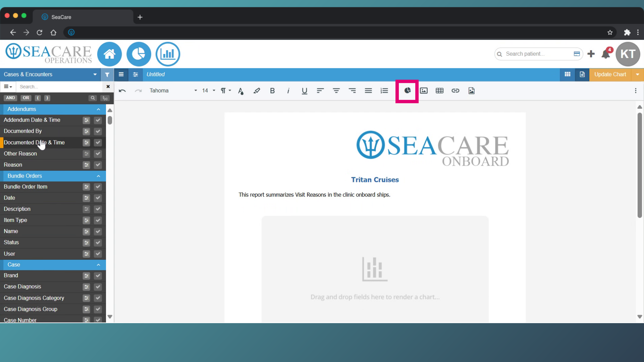644x362 pixels.
Task: Open the field list menu dropdown
Action: (x=8, y=87)
